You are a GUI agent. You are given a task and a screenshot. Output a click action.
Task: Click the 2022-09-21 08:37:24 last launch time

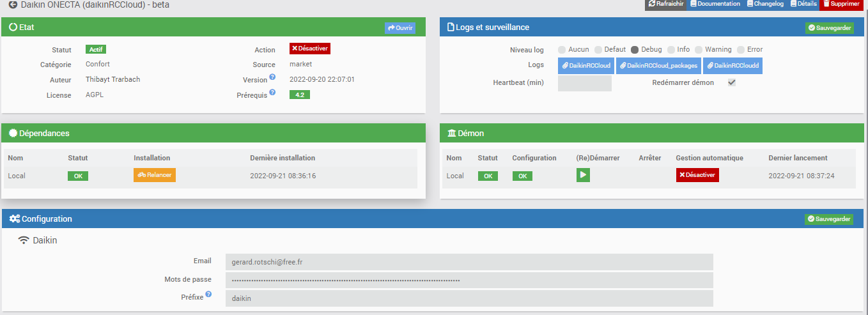(802, 176)
